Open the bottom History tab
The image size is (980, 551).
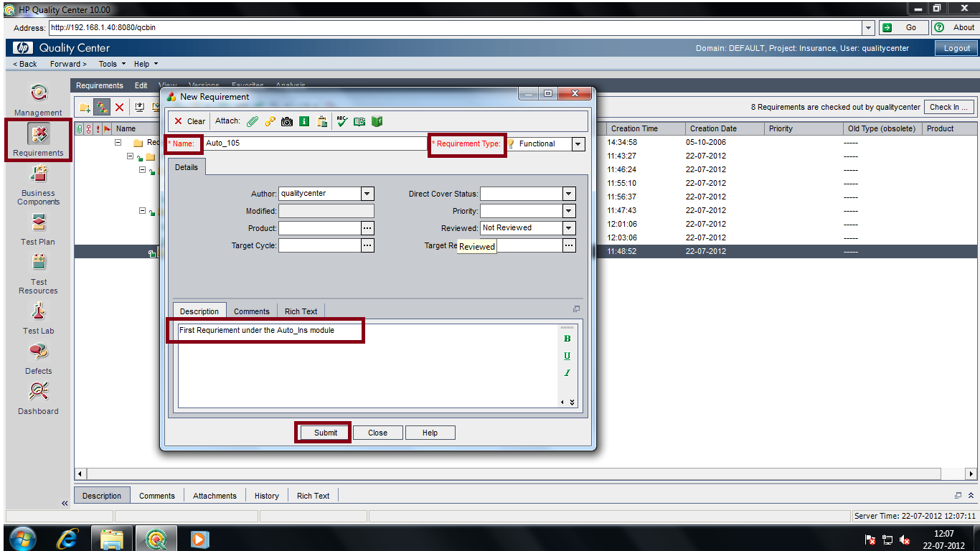click(x=266, y=496)
